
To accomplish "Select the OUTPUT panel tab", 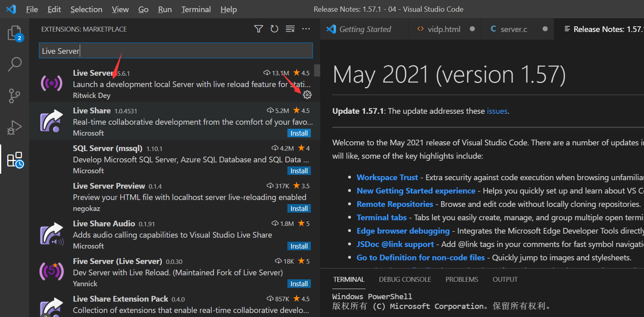I will [505, 279].
